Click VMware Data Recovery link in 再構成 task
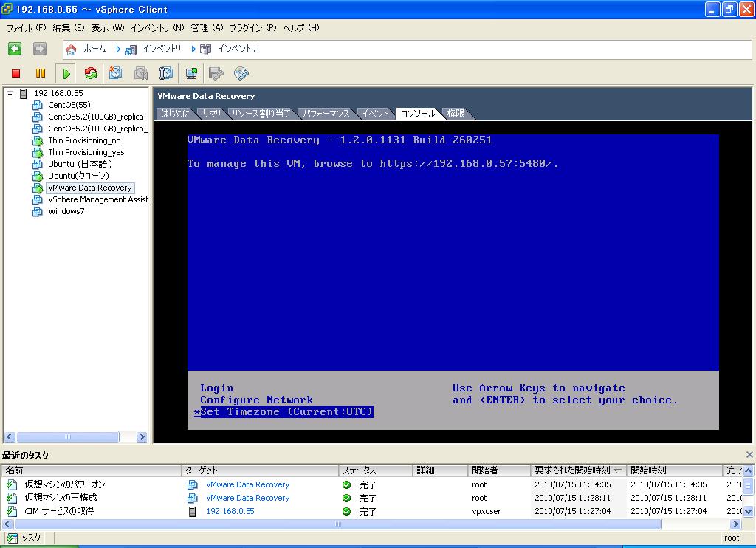 pyautogui.click(x=248, y=498)
